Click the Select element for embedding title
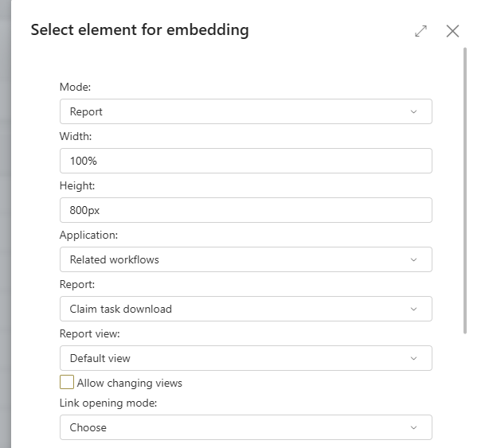 click(x=140, y=30)
